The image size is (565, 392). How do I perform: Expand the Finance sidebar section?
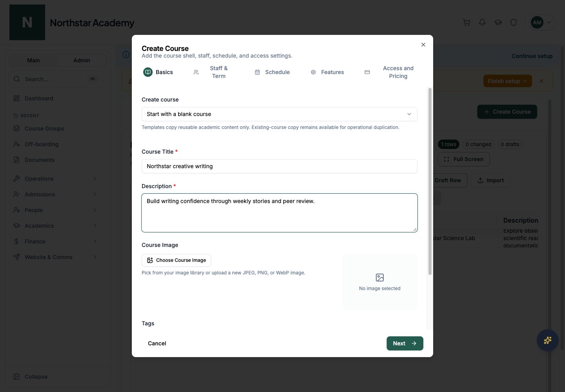55,241
